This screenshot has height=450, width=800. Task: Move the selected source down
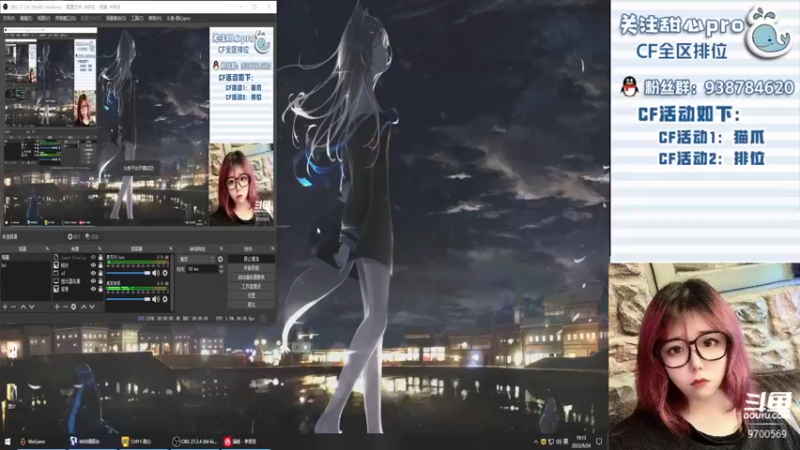tap(92, 307)
